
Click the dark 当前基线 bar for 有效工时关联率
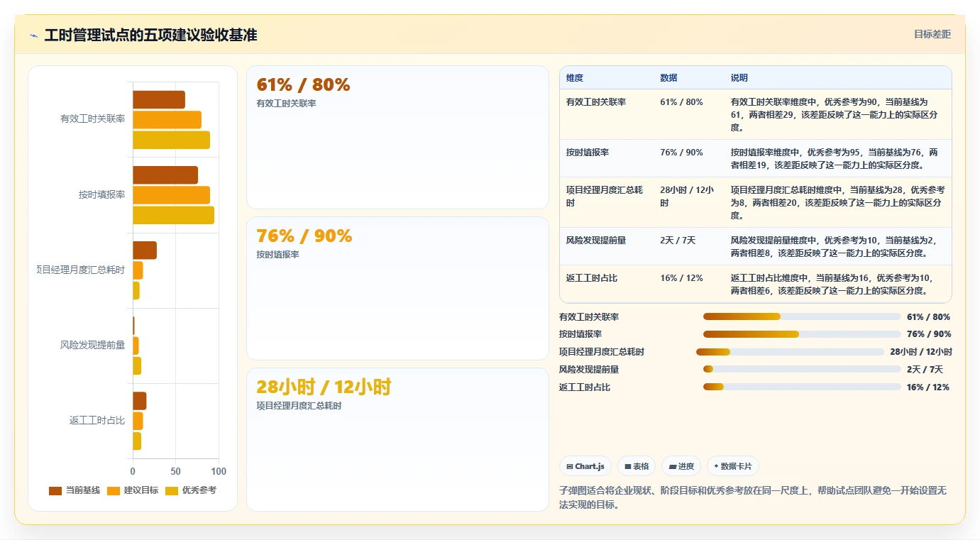point(159,99)
